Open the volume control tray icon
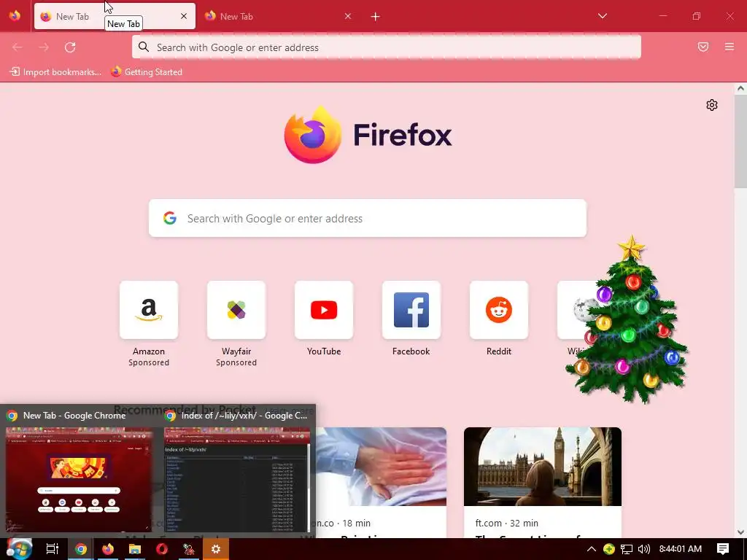The image size is (747, 560). coord(644,549)
